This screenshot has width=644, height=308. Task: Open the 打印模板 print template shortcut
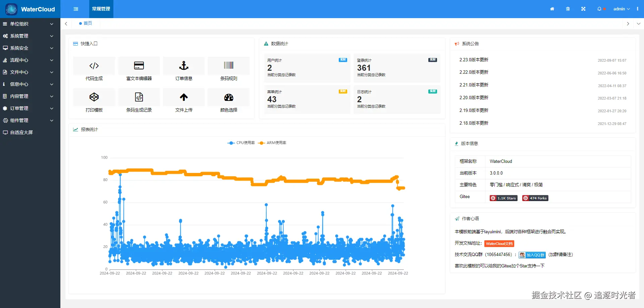tap(94, 101)
